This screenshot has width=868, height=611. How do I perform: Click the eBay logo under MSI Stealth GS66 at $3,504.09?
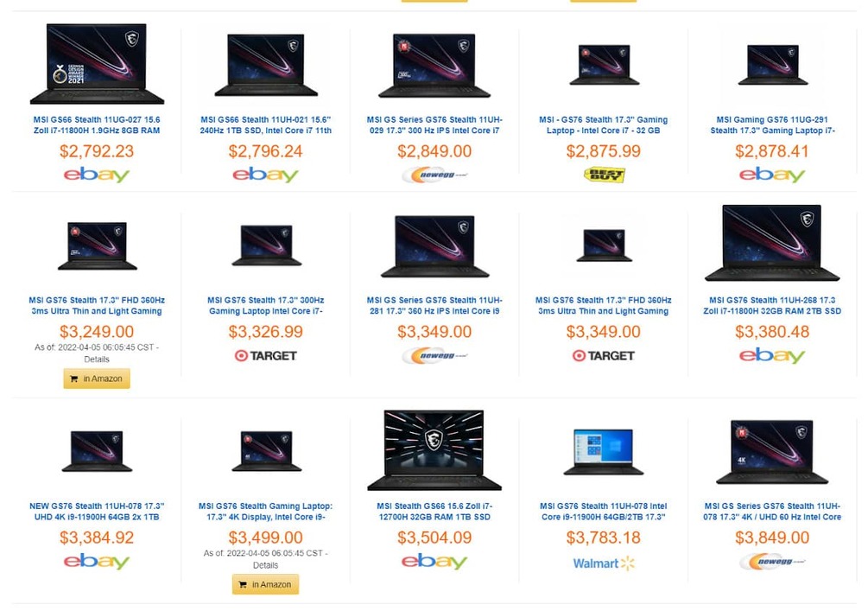[434, 560]
